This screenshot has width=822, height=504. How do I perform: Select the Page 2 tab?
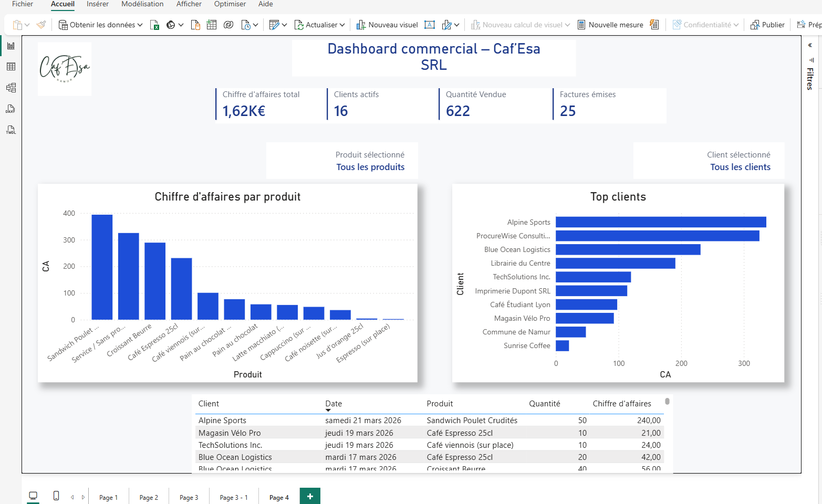pos(149,497)
